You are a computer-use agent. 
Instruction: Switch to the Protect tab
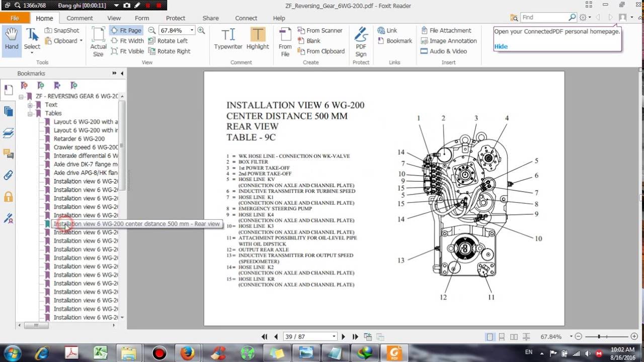(176, 18)
